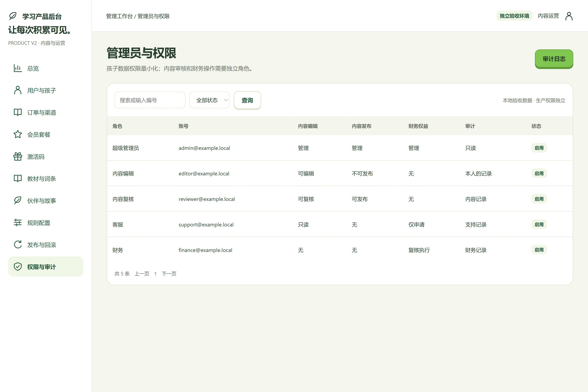This screenshot has height=392, width=588.
Task: Click the leaf icon for 伙伴与故事
Action: 18,200
